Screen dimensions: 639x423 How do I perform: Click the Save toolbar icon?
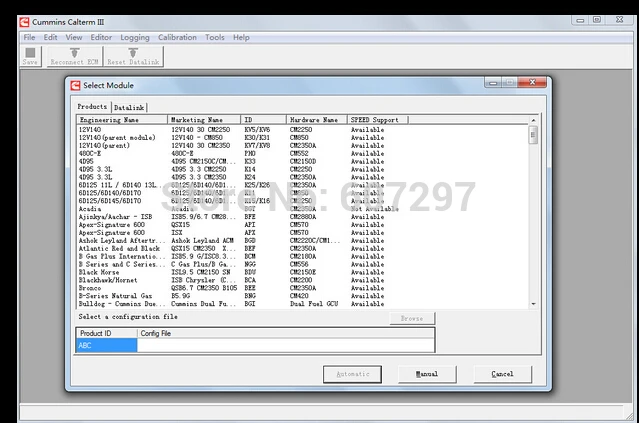[x=30, y=56]
